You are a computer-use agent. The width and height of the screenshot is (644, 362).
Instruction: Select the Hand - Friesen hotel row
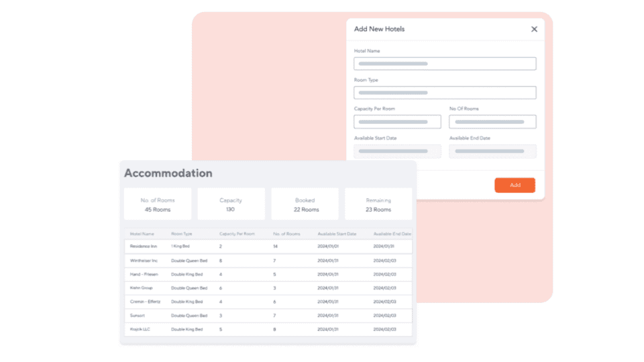click(x=268, y=274)
